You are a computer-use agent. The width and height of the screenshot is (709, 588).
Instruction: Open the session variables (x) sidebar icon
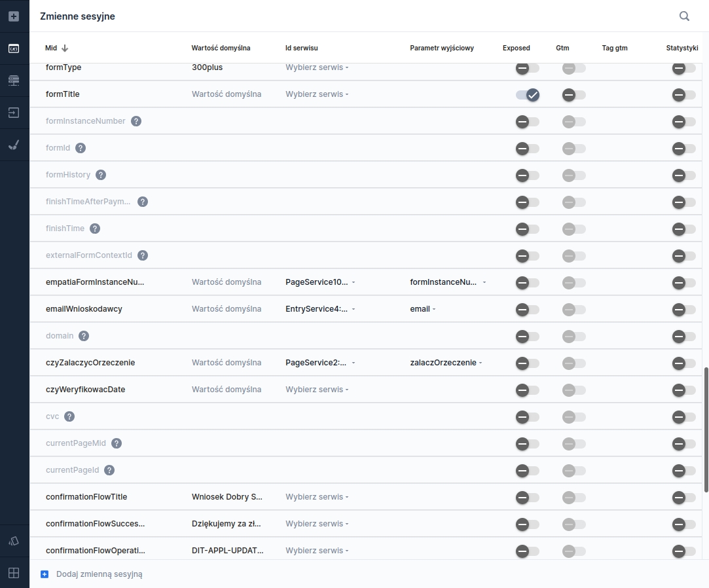[14, 48]
